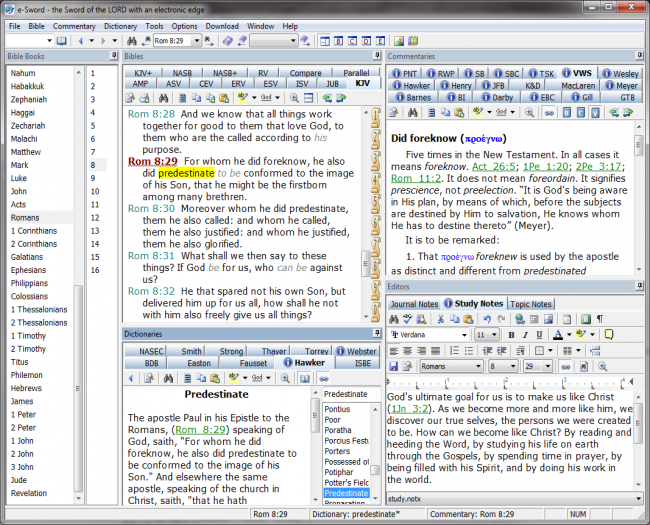This screenshot has height=525, width=650.
Task: Click the print icon in Bibles toolbar
Action: [x=144, y=98]
